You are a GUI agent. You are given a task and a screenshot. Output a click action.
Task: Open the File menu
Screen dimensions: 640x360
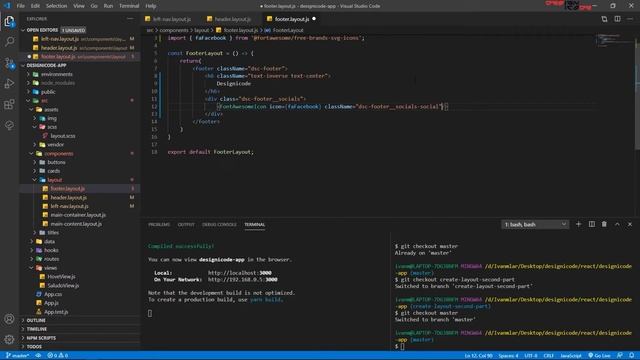point(20,6)
